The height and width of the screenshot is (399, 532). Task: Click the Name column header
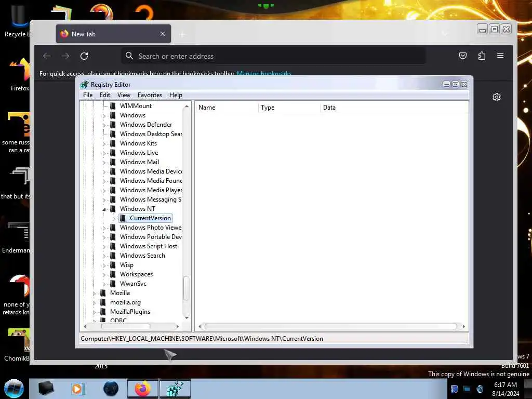point(227,108)
